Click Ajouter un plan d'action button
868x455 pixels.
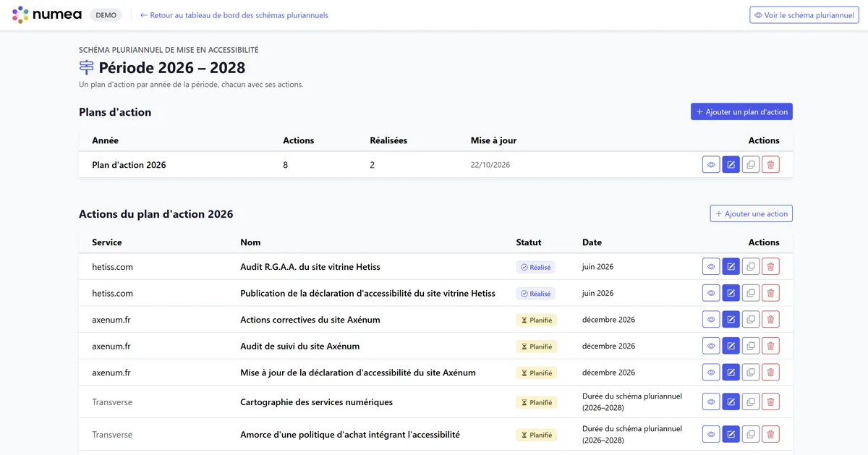click(741, 112)
